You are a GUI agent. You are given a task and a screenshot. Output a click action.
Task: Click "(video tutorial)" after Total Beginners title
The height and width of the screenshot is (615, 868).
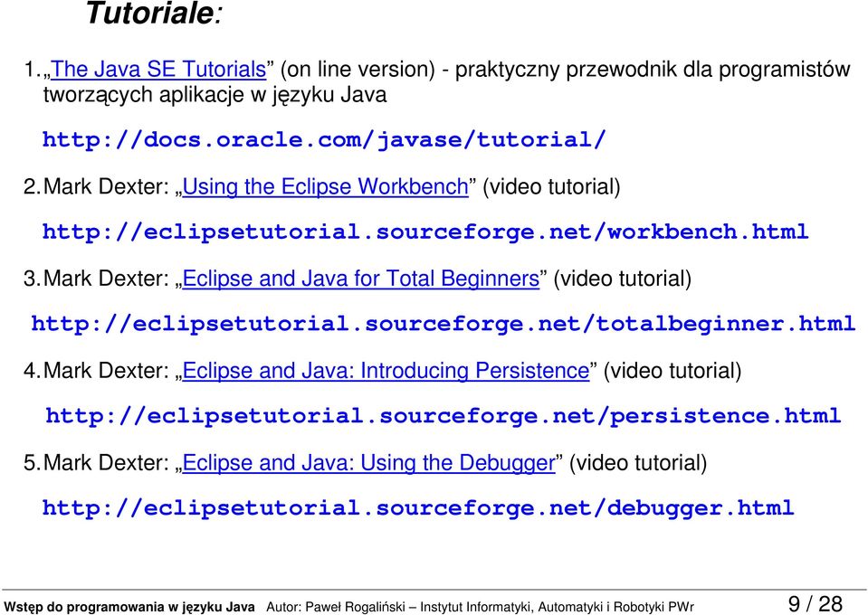[x=622, y=279]
